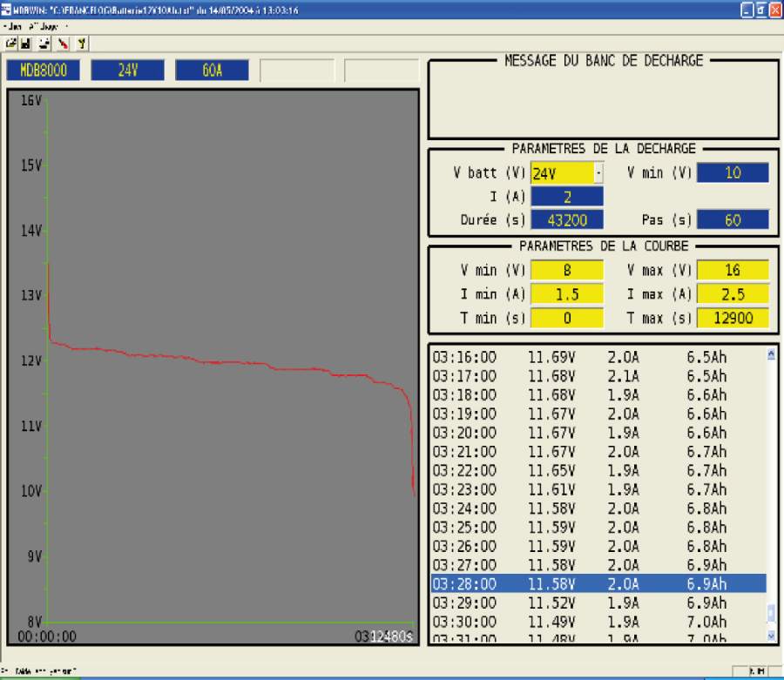The image size is (784, 680).
Task: Click the yellow Y-shaped toolbar icon
Action: [82, 44]
